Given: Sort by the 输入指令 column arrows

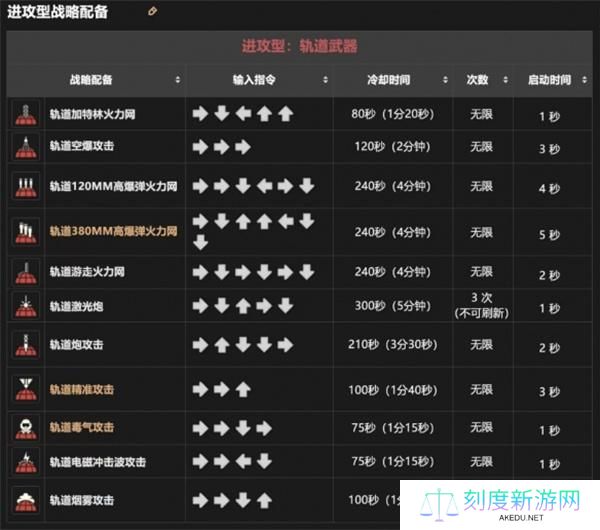Looking at the screenshot, I should [325, 80].
